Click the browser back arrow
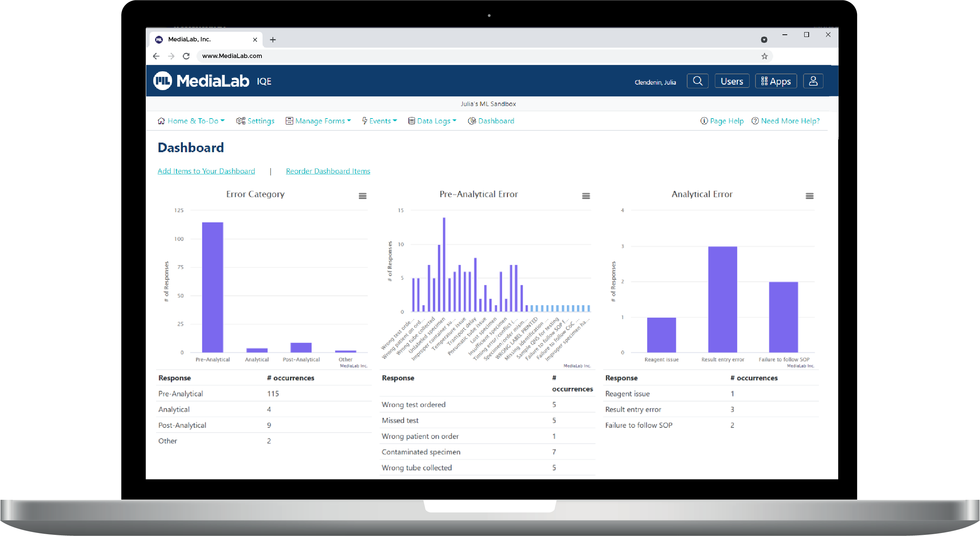 [156, 56]
